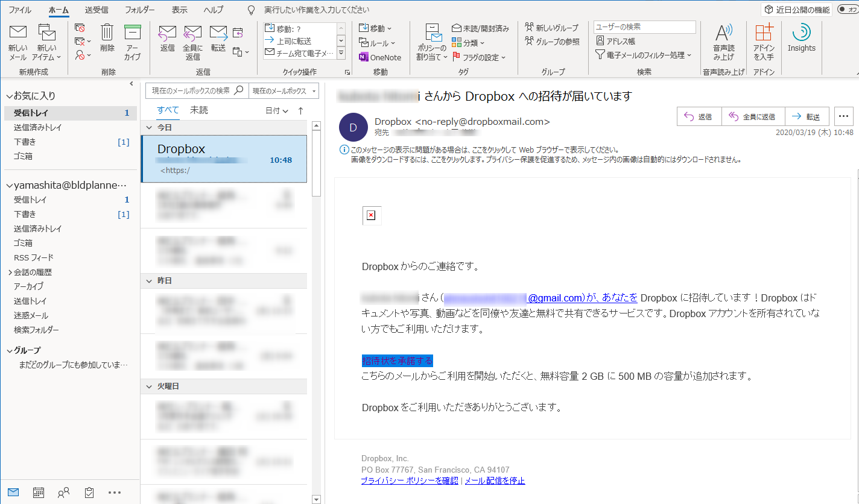Select the 未読 filter tab
This screenshot has width=859, height=504.
(x=199, y=110)
